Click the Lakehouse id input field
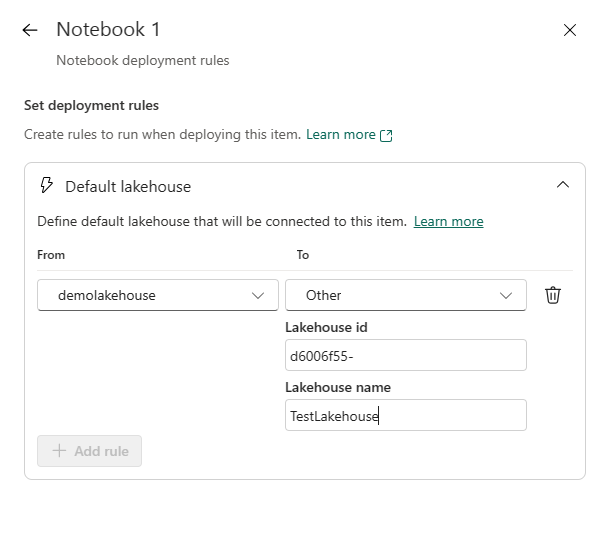 (x=406, y=355)
